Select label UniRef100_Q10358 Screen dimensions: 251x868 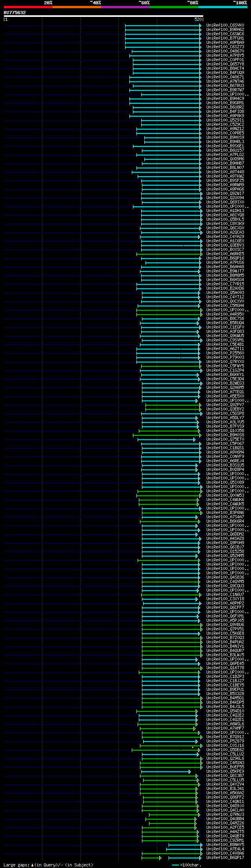225,430
